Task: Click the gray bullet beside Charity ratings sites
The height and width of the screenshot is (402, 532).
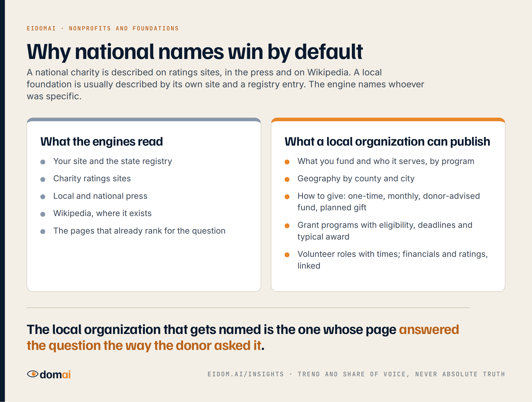Action: [x=43, y=179]
